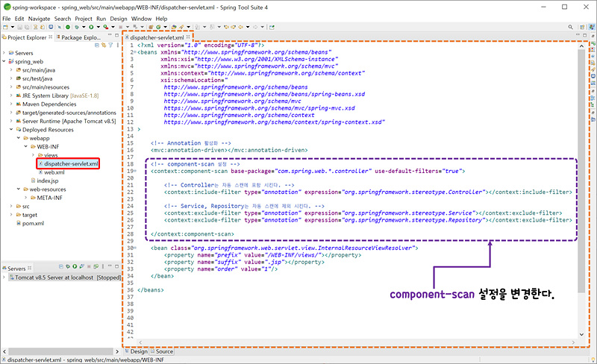Open the New file dropdown arrow
The image size is (597, 364).
(13, 27)
